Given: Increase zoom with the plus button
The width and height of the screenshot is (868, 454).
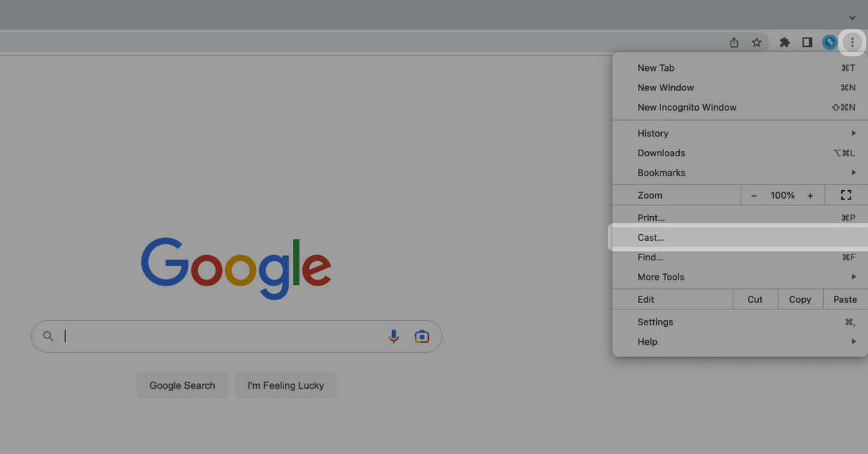Looking at the screenshot, I should (810, 195).
